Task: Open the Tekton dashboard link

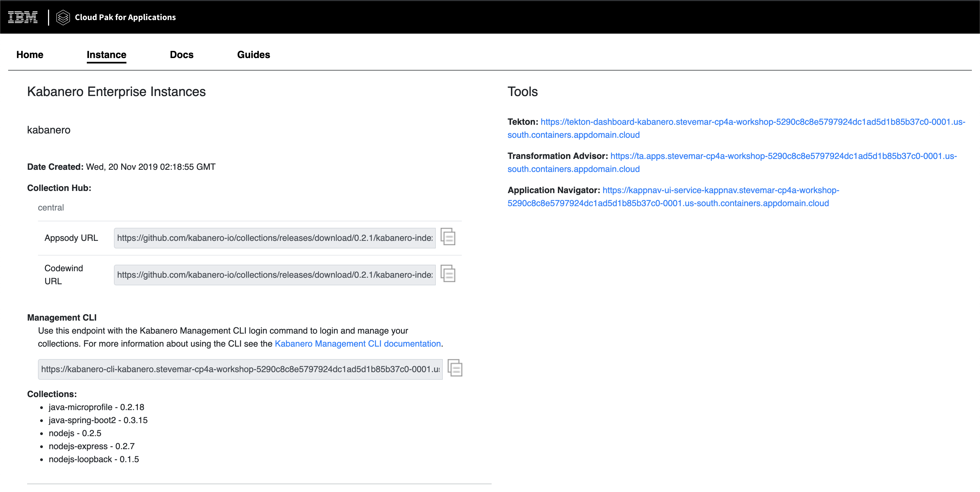Action: [736, 128]
